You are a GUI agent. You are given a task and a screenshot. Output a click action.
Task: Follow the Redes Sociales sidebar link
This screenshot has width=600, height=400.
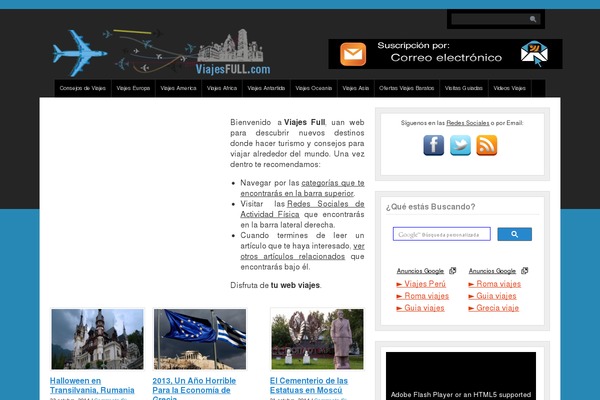(468, 123)
